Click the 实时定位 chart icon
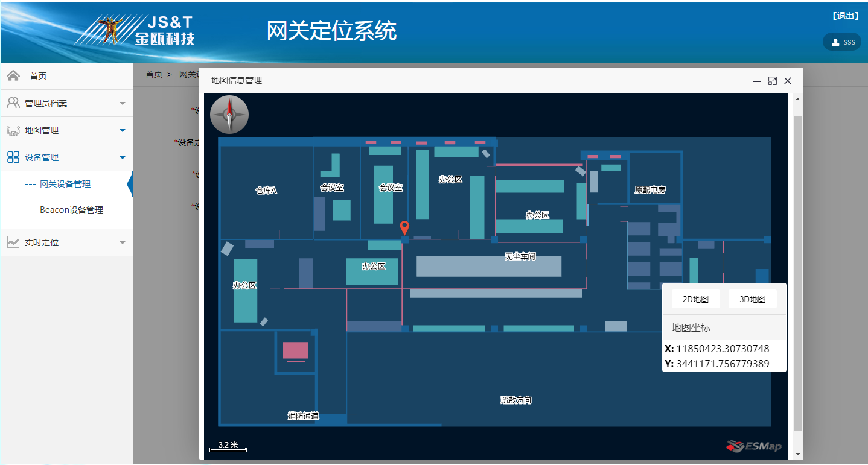Screen dimensions: 868x465 tap(13, 242)
